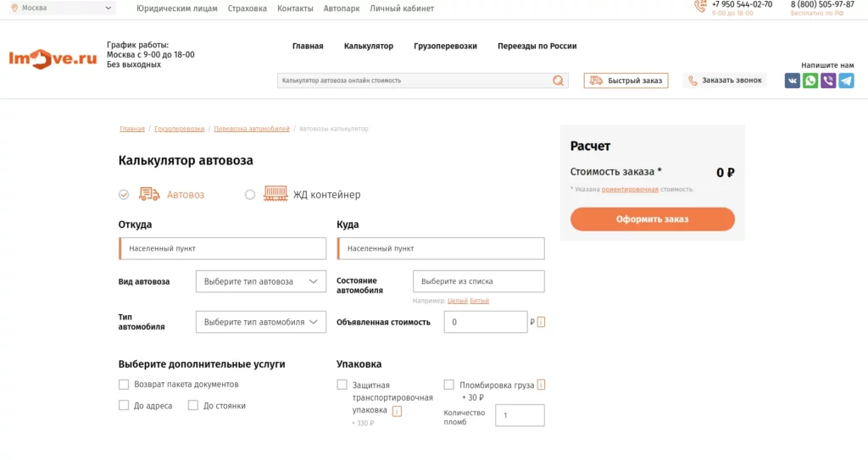This screenshot has width=868, height=460.
Task: Select the ЖД контейнер radio option
Action: point(250,195)
